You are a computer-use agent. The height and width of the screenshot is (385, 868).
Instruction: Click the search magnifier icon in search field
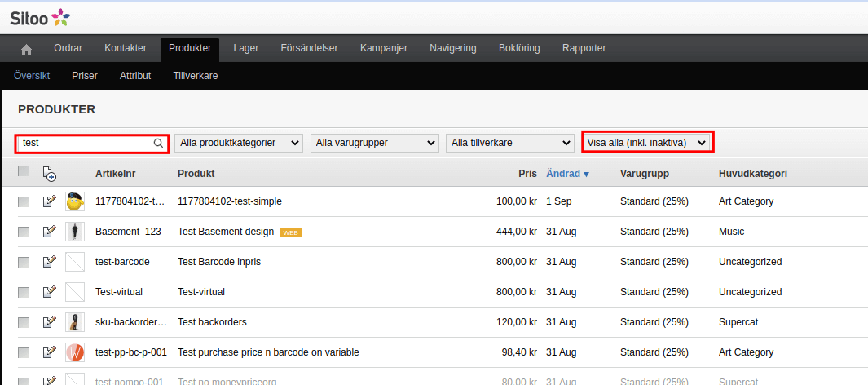pyautogui.click(x=159, y=143)
